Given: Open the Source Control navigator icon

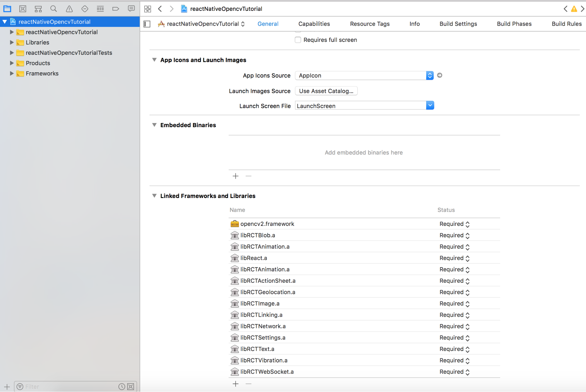Looking at the screenshot, I should pos(23,9).
